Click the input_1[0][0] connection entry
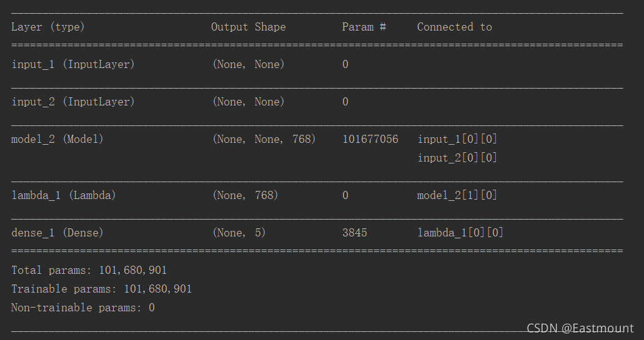Screen dimensions: 644x340 [x=457, y=139]
